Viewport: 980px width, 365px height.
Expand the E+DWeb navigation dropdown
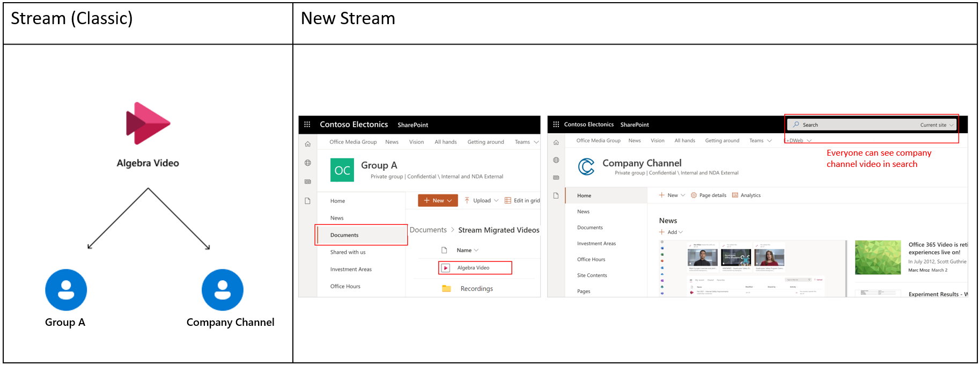point(809,141)
